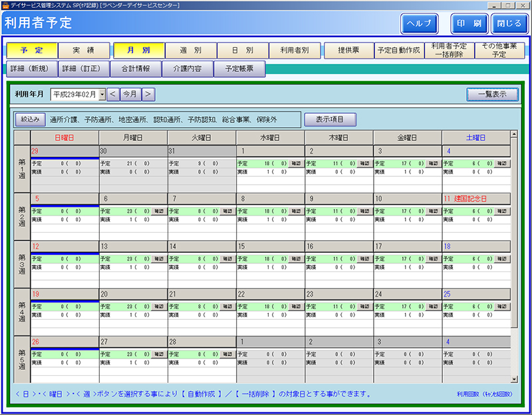Open the 日別 daily view tab
The image size is (532, 415).
click(243, 51)
